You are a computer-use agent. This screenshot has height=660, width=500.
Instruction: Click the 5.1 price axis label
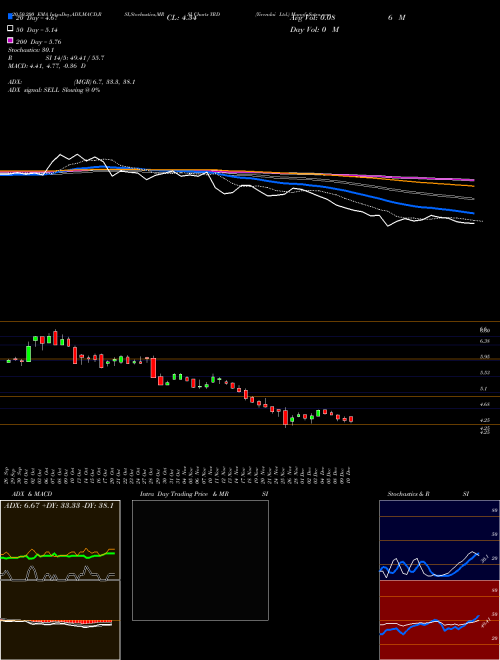pos(484,389)
